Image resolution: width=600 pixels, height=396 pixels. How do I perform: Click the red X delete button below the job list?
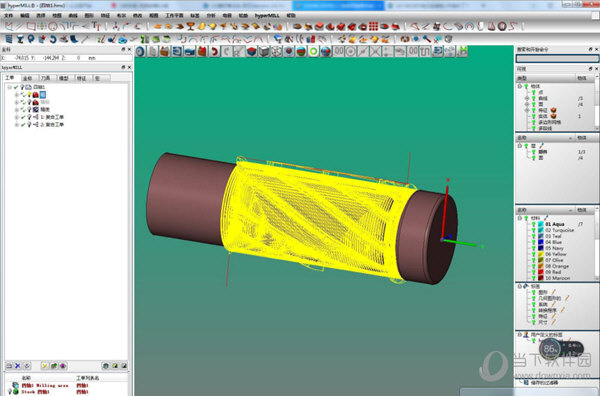[x=18, y=366]
